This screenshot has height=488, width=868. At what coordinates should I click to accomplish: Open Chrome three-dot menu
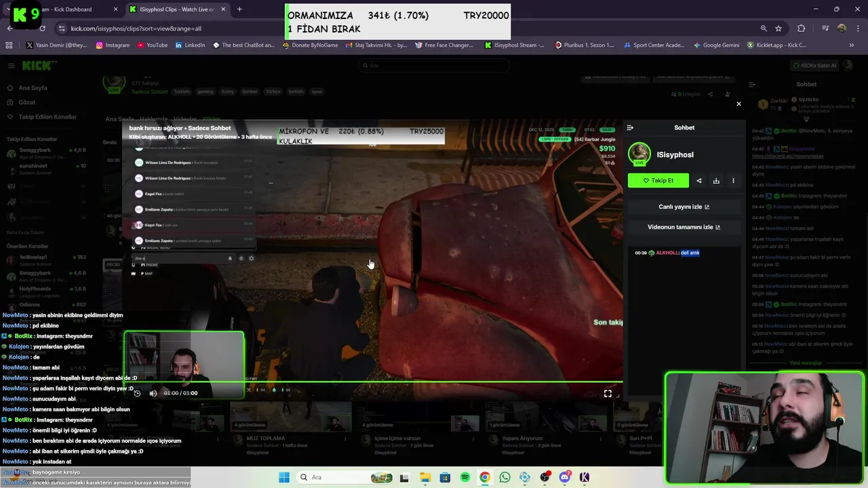[x=858, y=28]
